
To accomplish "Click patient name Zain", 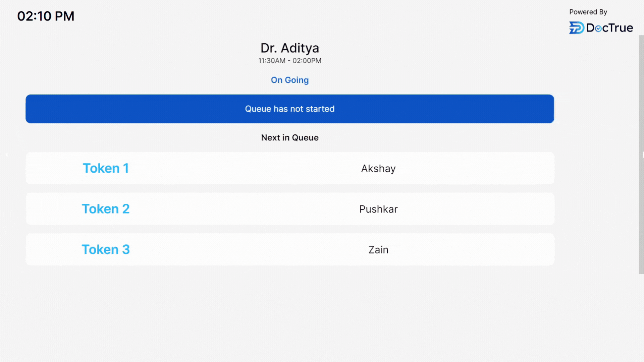I will click(378, 249).
